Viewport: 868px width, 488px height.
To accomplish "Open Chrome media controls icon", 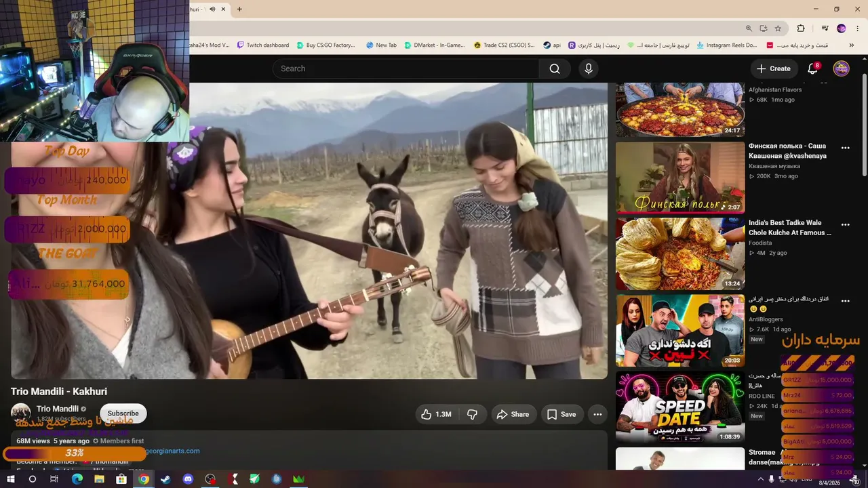I will click(x=825, y=28).
